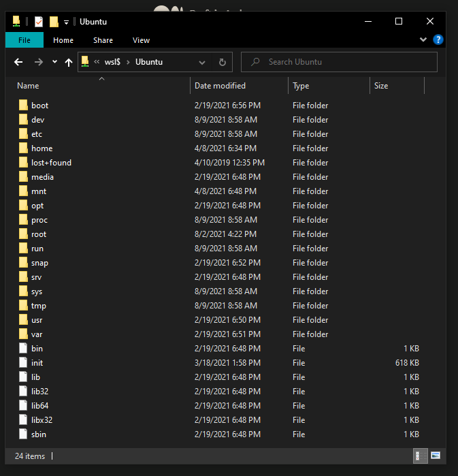Click the New folder quick access icon

point(54,22)
